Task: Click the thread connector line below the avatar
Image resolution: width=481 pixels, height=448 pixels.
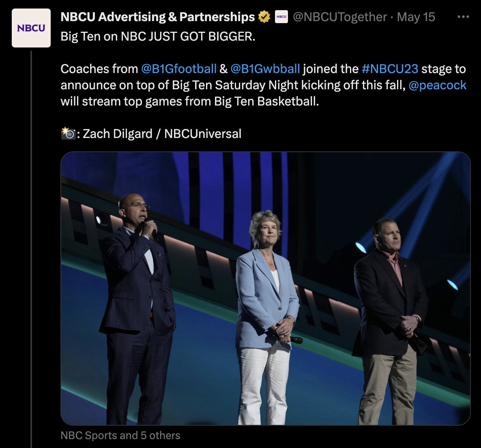Action: 31,243
